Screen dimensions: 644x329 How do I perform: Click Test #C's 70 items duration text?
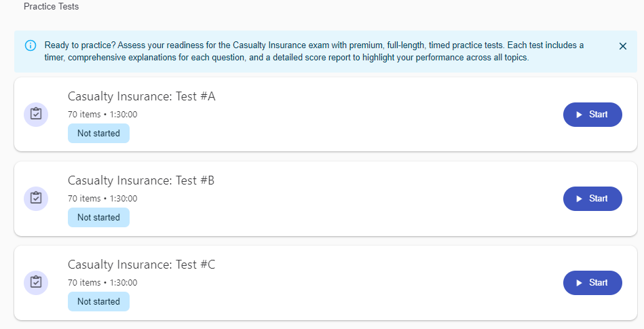(x=102, y=283)
